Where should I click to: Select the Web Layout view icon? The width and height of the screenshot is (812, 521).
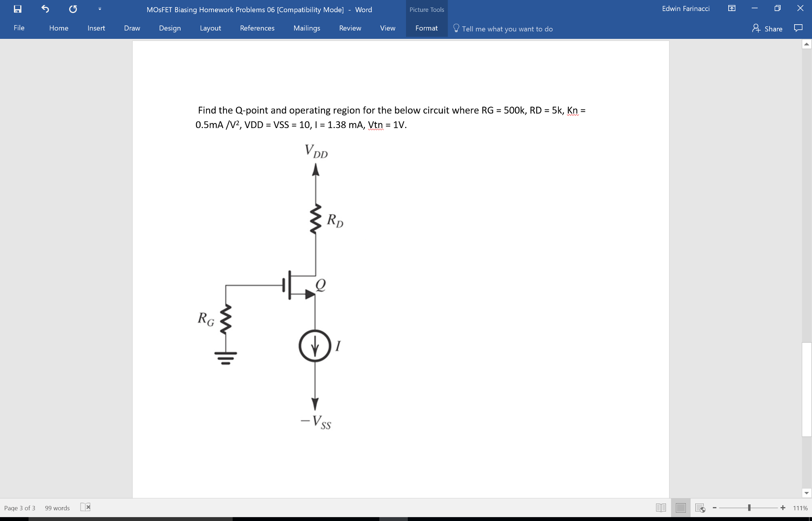tap(700, 508)
